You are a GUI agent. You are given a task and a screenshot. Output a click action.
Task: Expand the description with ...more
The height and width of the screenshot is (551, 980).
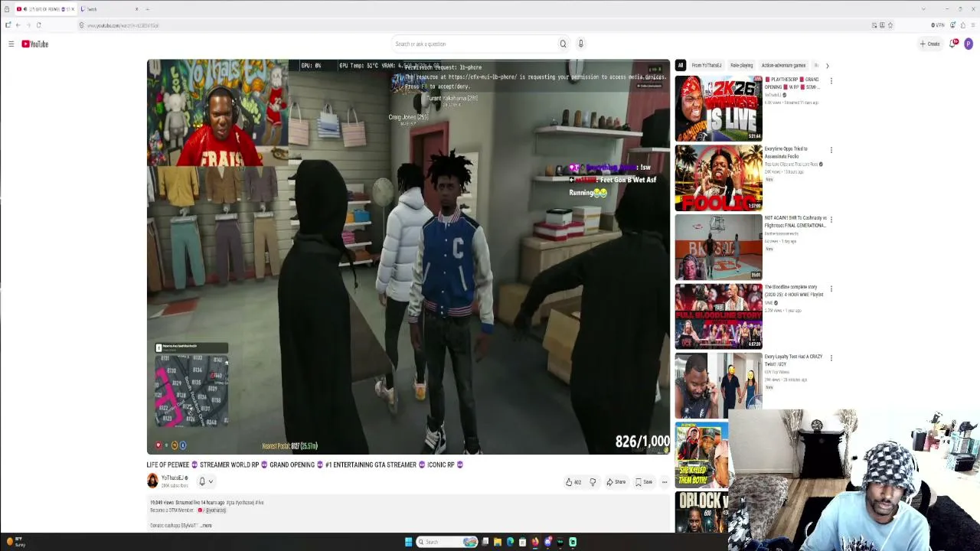coord(205,526)
